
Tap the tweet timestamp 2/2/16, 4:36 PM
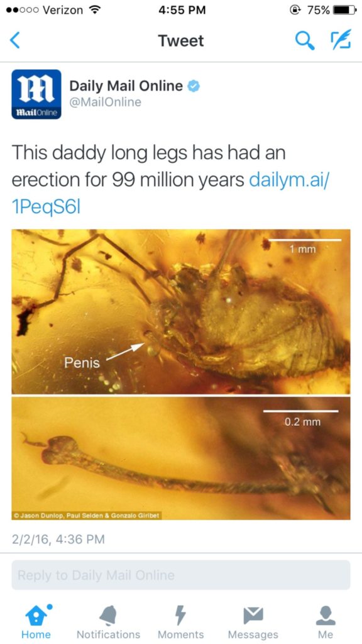(x=58, y=539)
